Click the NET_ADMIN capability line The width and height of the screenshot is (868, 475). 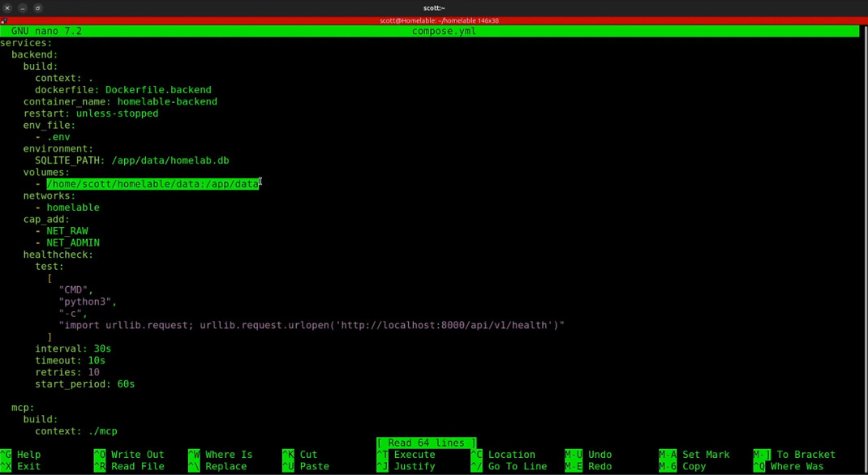coord(73,243)
